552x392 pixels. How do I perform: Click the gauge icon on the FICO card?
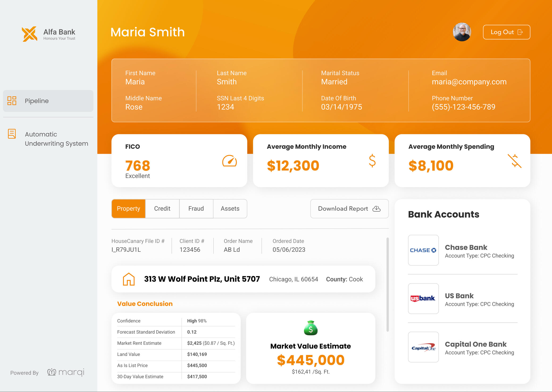(x=229, y=161)
